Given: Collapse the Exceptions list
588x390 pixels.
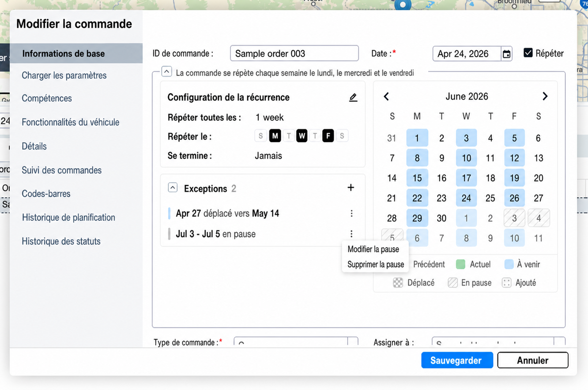Looking at the screenshot, I should (x=173, y=188).
